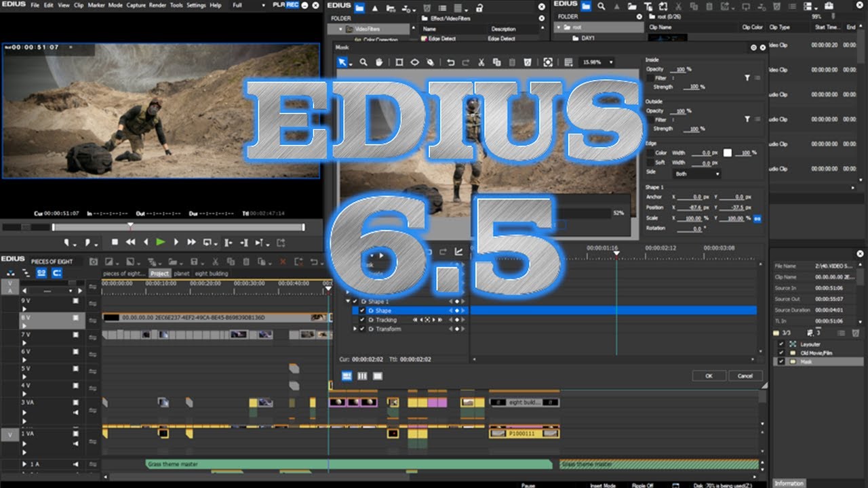Click the player position scrub bar

[x=178, y=228]
